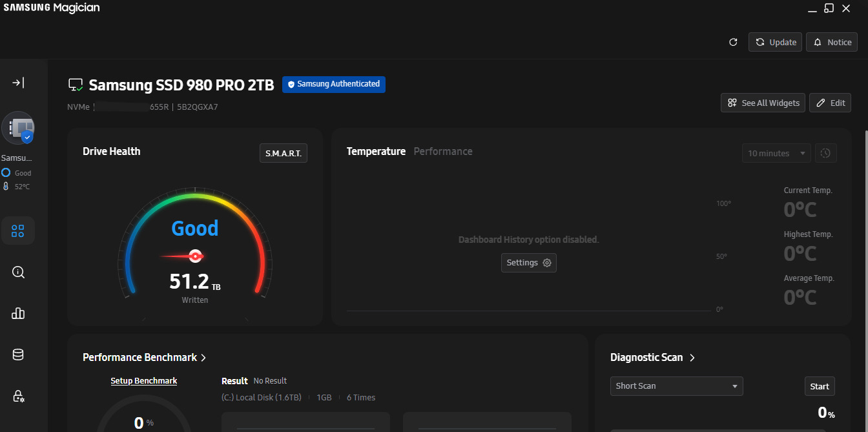Expand the Diagnostic Scan section chevron
This screenshot has height=432, width=868.
(x=692, y=357)
